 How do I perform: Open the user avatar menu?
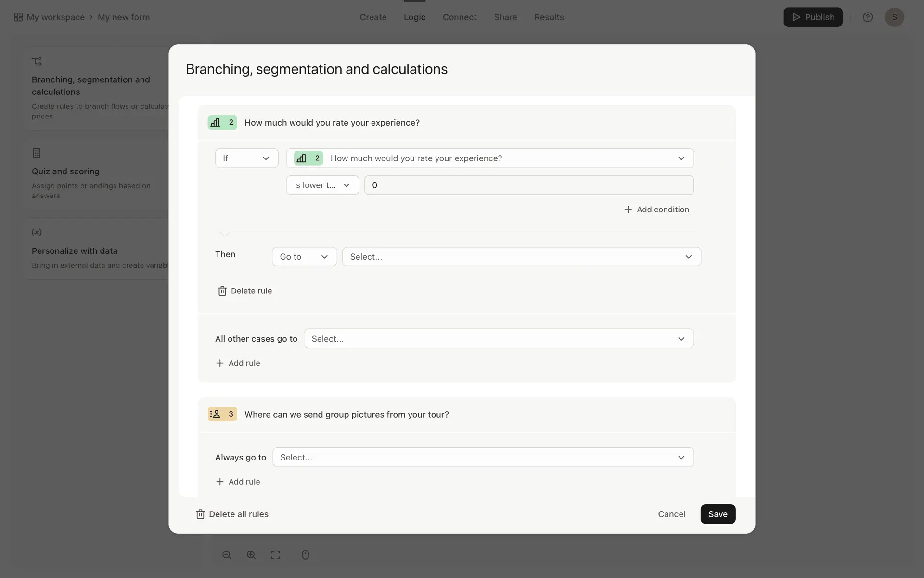894,17
